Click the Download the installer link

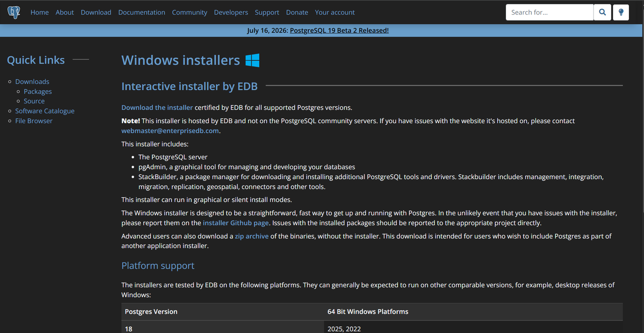tap(157, 108)
